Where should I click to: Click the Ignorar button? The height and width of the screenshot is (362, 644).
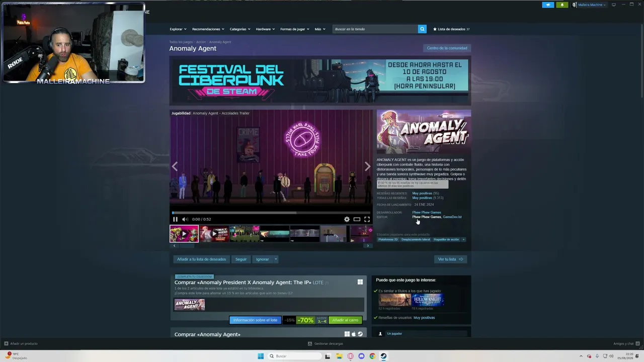(263, 259)
